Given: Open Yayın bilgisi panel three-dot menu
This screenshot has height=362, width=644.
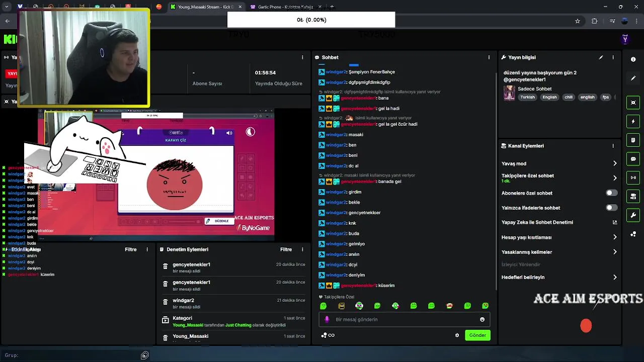Looking at the screenshot, I should pyautogui.click(x=613, y=57).
